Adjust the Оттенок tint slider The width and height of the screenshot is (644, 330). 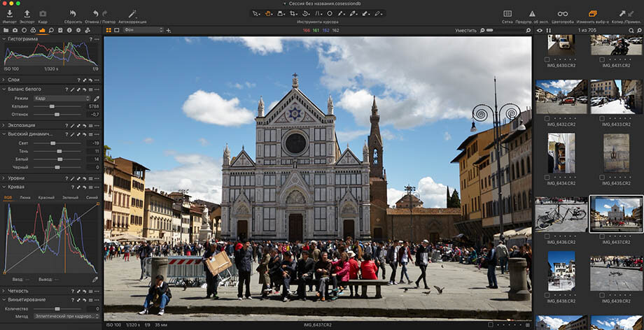[57, 115]
